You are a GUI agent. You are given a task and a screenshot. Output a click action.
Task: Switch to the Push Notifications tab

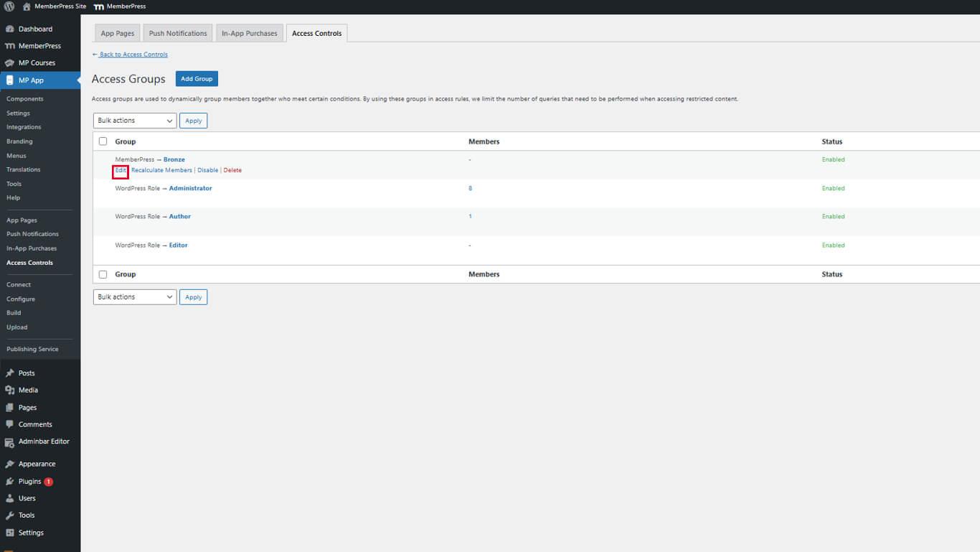pyautogui.click(x=178, y=34)
